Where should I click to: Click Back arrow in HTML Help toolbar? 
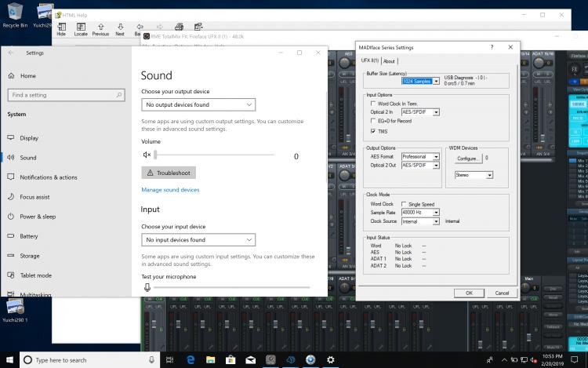[x=140, y=27]
